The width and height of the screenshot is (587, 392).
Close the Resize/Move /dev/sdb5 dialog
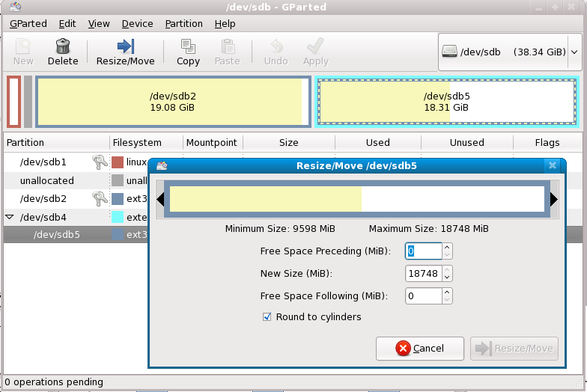553,165
